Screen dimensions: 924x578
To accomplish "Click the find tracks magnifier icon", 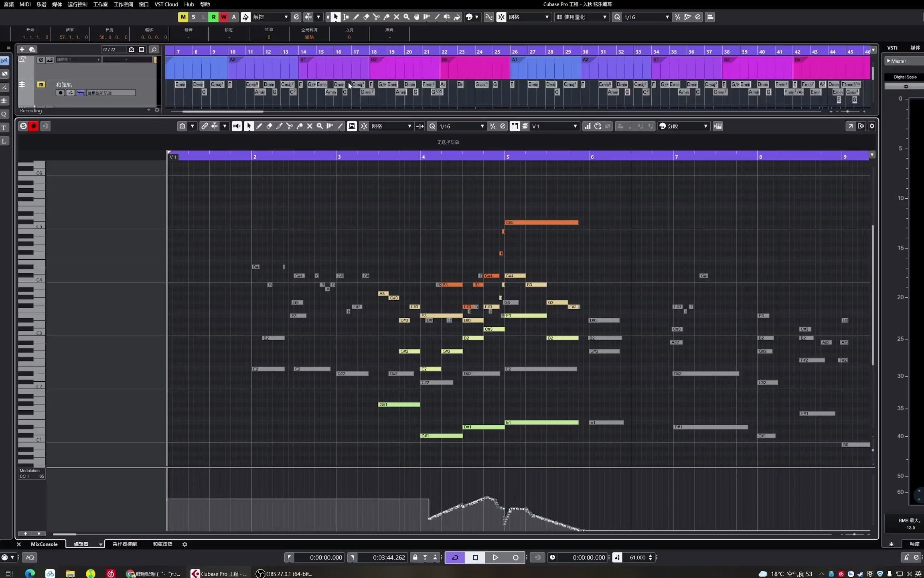I will [154, 49].
